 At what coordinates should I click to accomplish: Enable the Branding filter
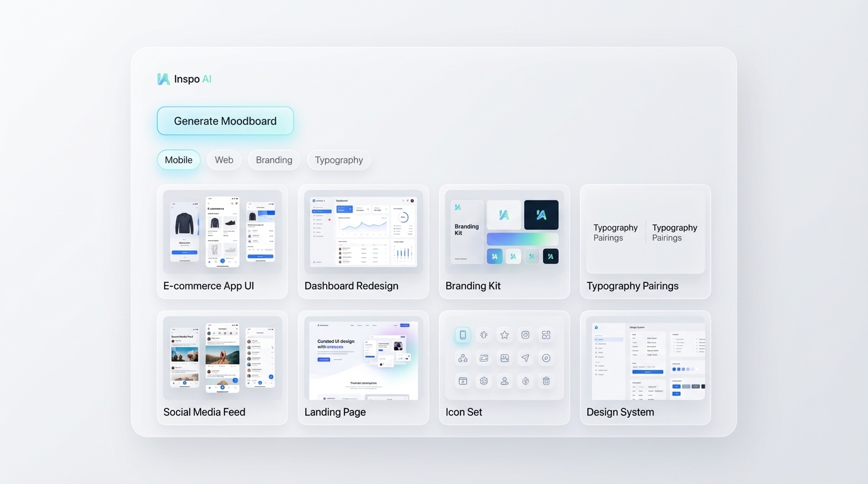[273, 159]
